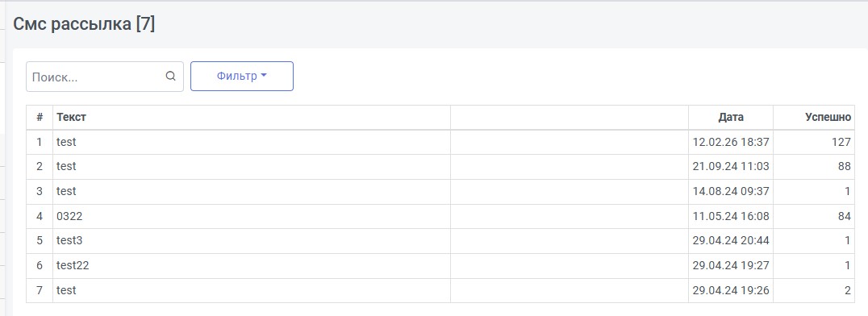Click the # column header

coord(40,118)
